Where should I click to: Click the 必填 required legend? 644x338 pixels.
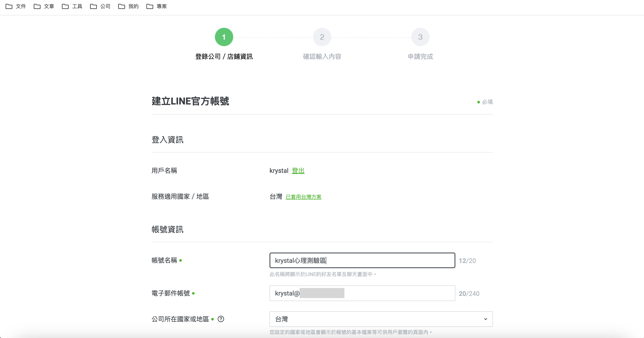485,102
